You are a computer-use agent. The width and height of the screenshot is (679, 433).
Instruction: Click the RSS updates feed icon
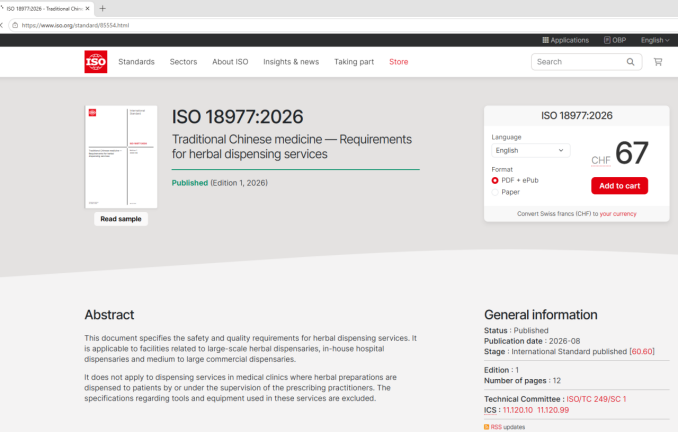[486, 427]
